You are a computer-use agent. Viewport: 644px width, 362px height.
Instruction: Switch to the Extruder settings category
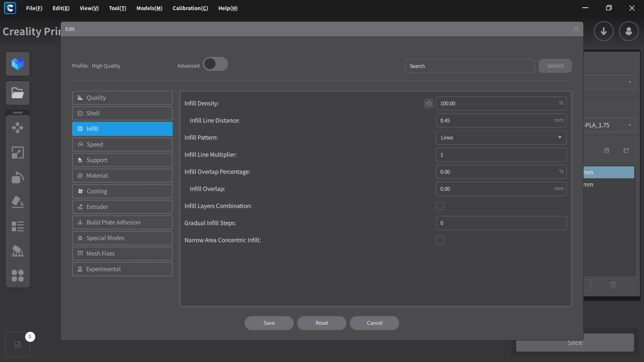(x=122, y=207)
